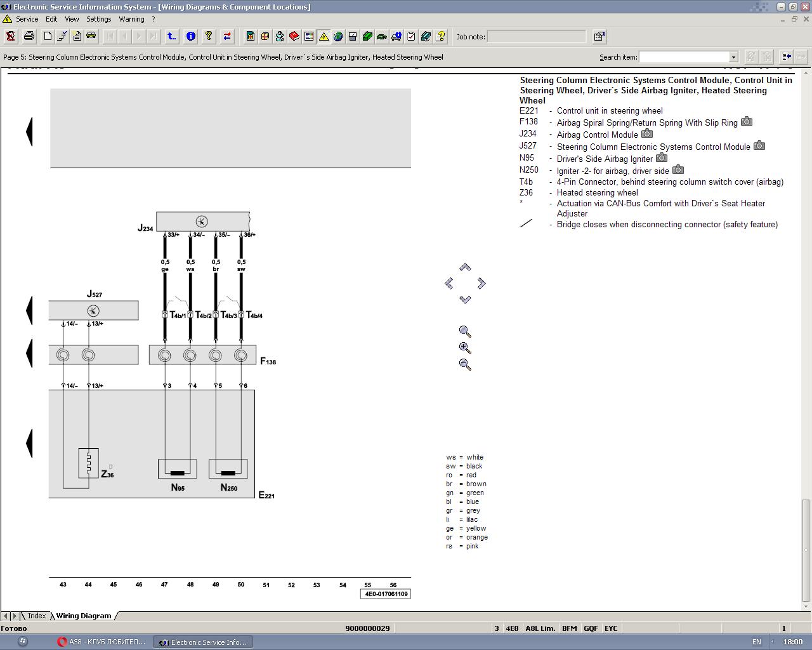
Task: Click the vertical scrollbar thumb on the right
Action: pyautogui.click(x=806, y=549)
